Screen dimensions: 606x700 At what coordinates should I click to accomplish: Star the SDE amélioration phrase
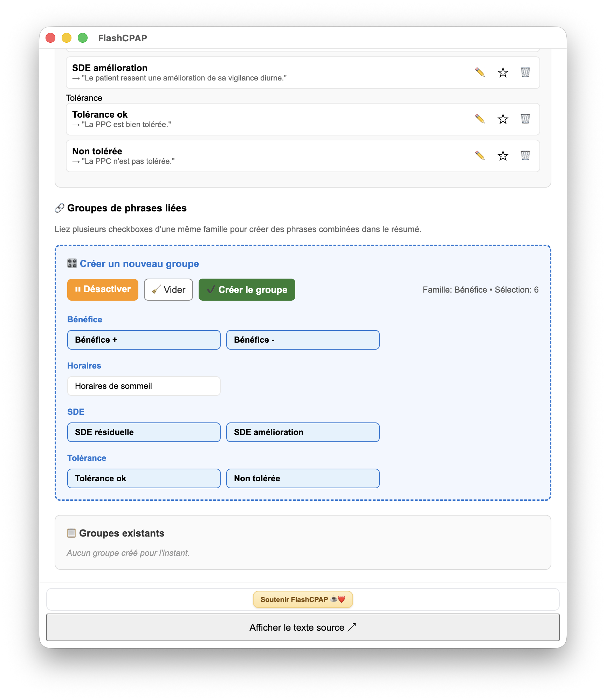503,72
